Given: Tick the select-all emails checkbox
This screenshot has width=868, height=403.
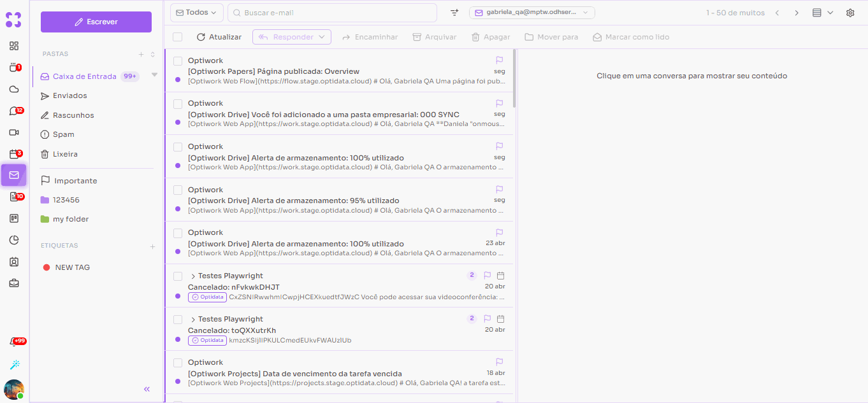Looking at the screenshot, I should (x=178, y=37).
